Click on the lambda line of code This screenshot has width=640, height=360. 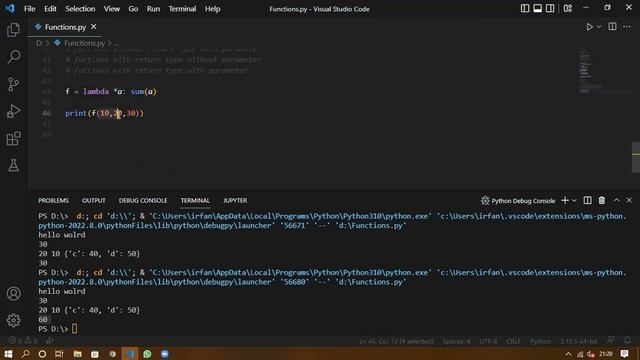tap(111, 91)
